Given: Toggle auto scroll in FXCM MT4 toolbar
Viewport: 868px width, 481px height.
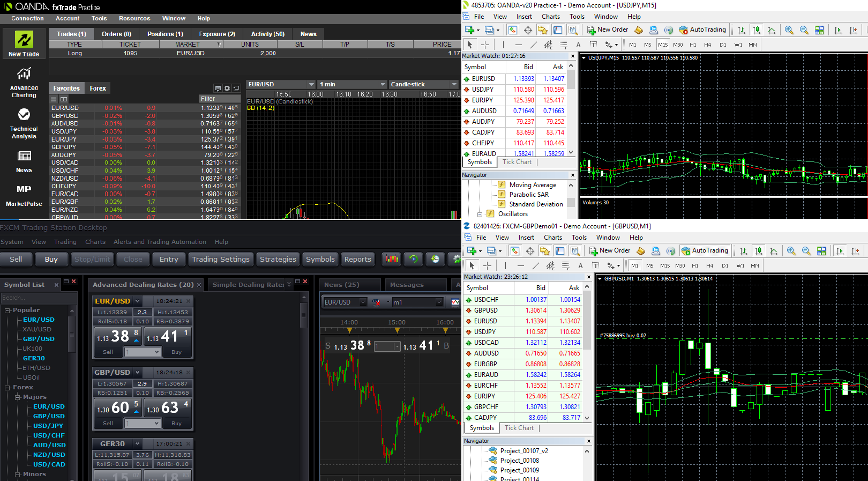Looking at the screenshot, I should [840, 251].
